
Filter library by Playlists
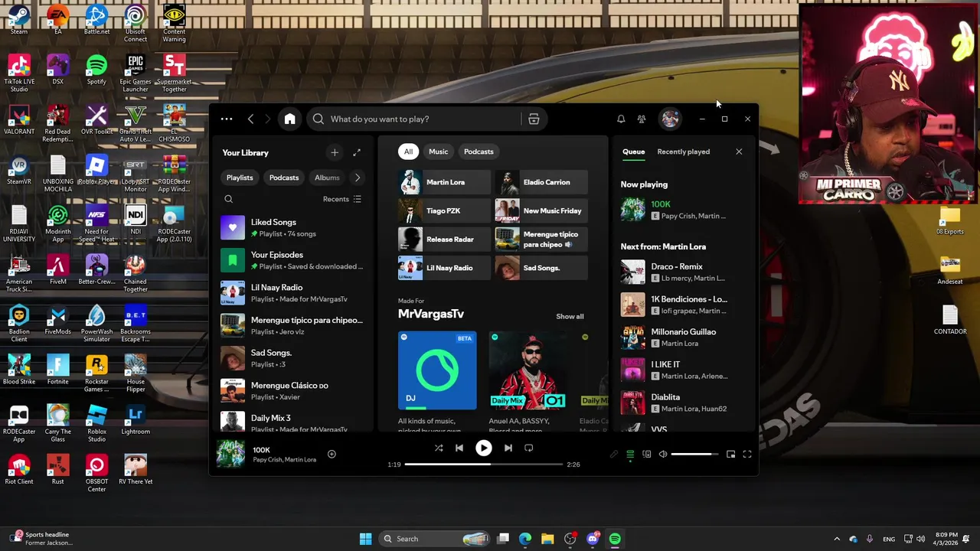240,178
